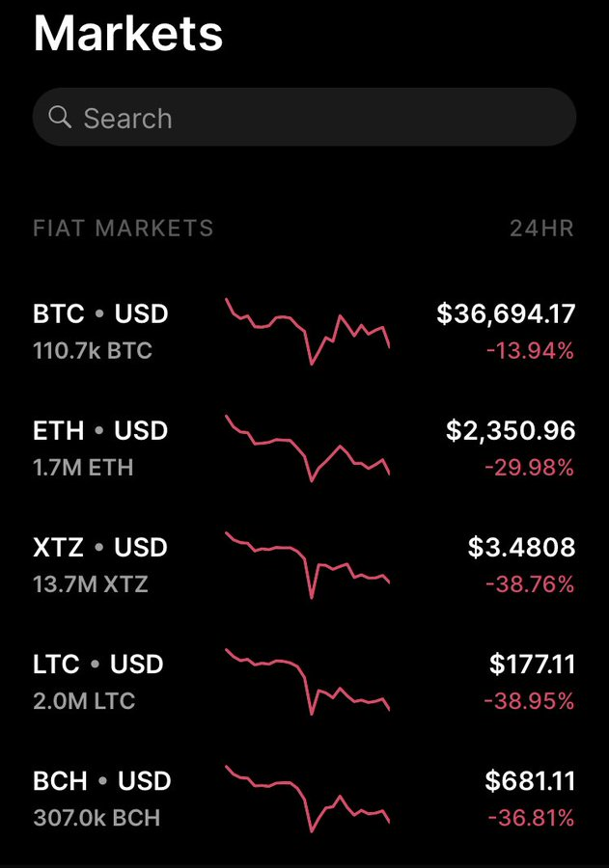Tap ETH's -29.98% change value
This screenshot has height=868, width=609.
(529, 468)
